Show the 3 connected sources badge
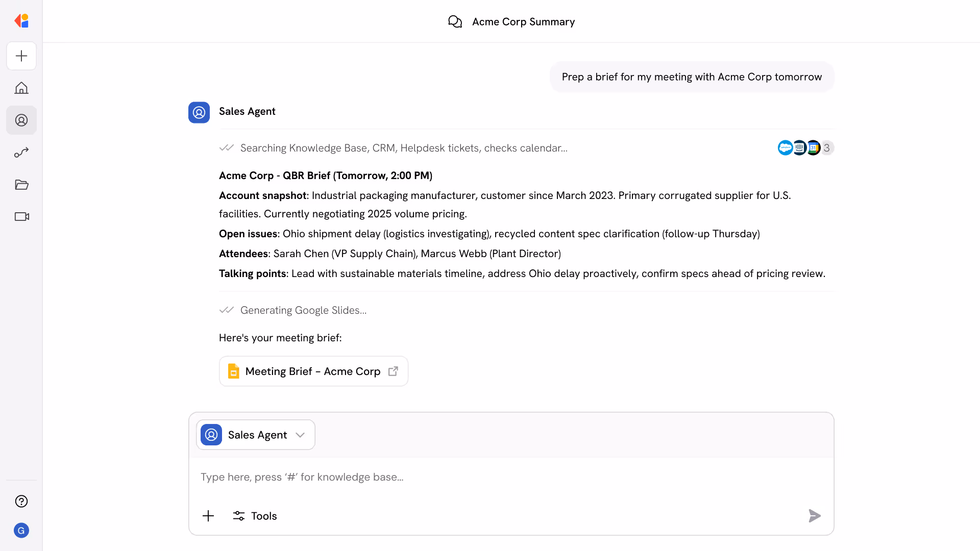The width and height of the screenshot is (980, 551). coord(827,147)
